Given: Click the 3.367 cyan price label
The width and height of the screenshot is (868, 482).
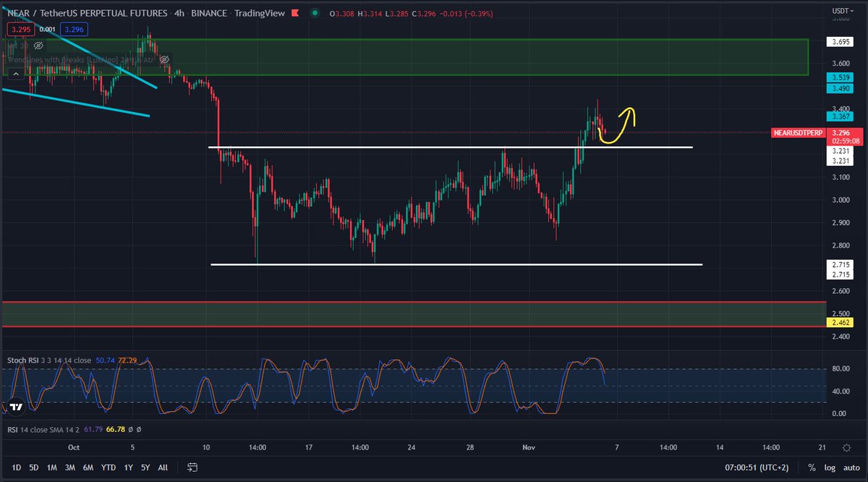Looking at the screenshot, I should [x=841, y=116].
